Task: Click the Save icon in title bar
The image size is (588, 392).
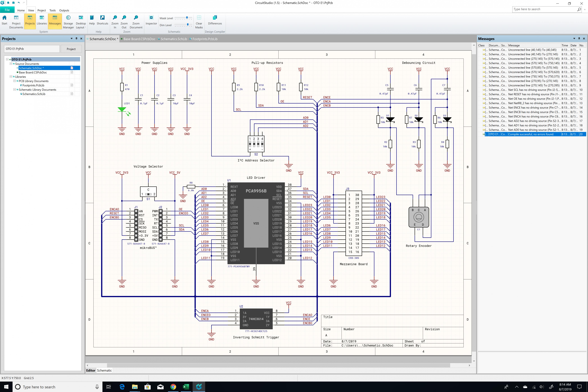Action: click(13, 3)
